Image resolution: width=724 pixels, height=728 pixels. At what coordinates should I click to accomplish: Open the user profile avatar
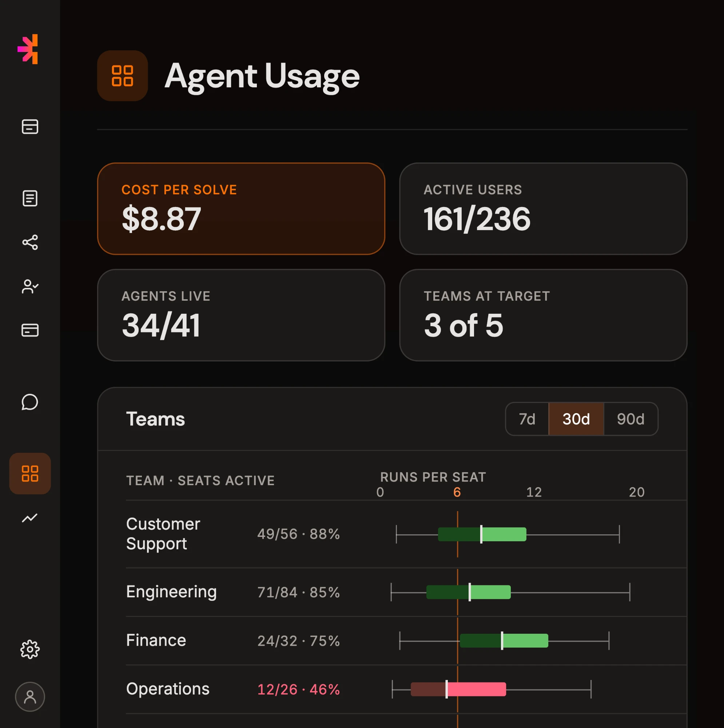[x=30, y=697]
